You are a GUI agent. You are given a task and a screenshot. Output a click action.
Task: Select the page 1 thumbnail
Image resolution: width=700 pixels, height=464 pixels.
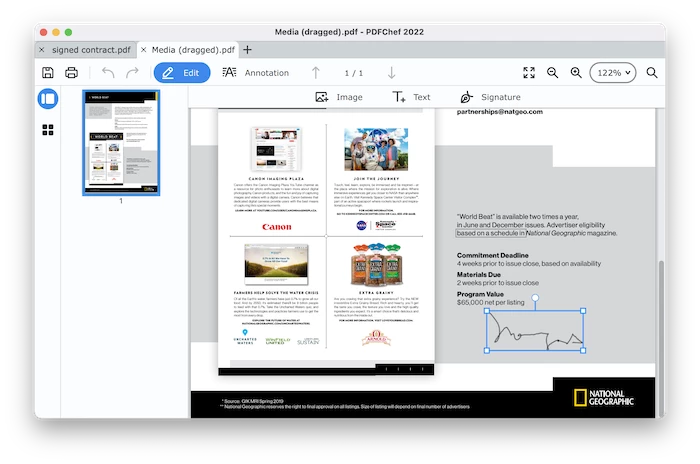pyautogui.click(x=121, y=142)
